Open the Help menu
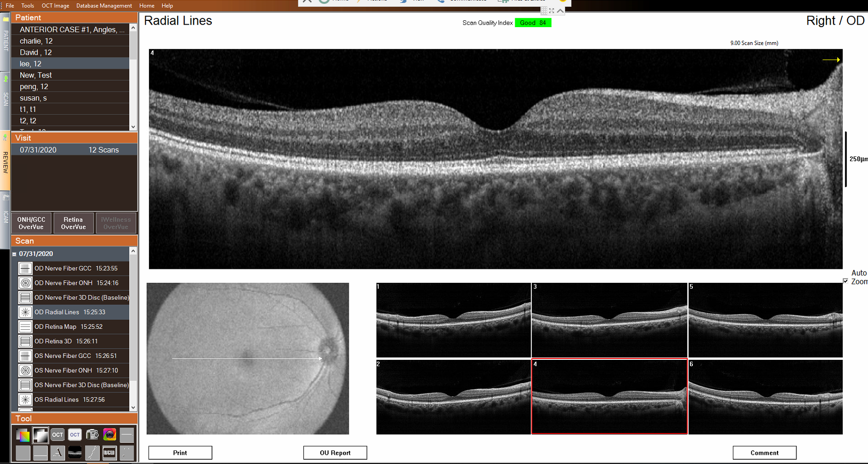The width and height of the screenshot is (868, 464). click(x=167, y=6)
